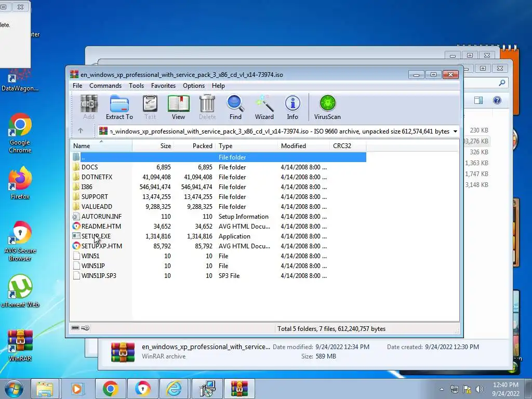
Task: Open File Explorer from the taskbar
Action: [x=45, y=389]
